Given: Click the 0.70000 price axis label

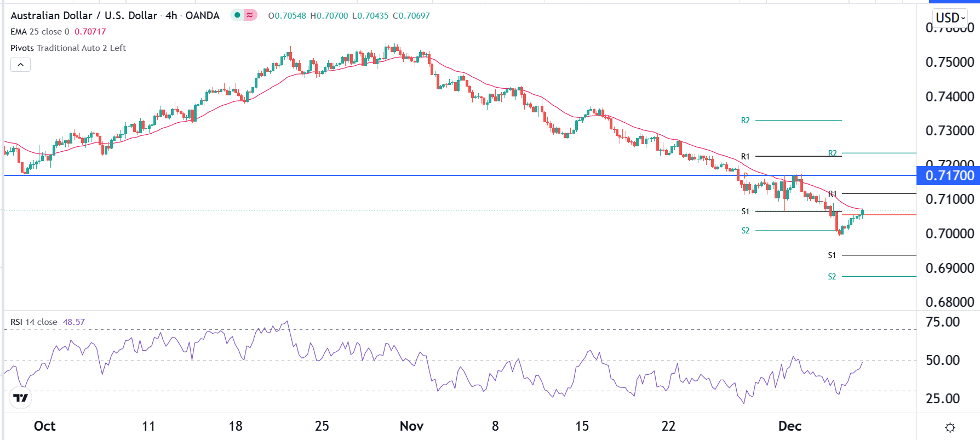Looking at the screenshot, I should (950, 233).
